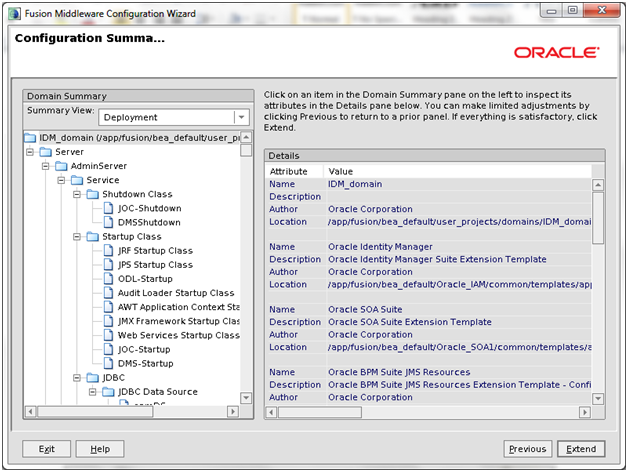Click the Help button
This screenshot has width=628, height=472.
tap(100, 449)
